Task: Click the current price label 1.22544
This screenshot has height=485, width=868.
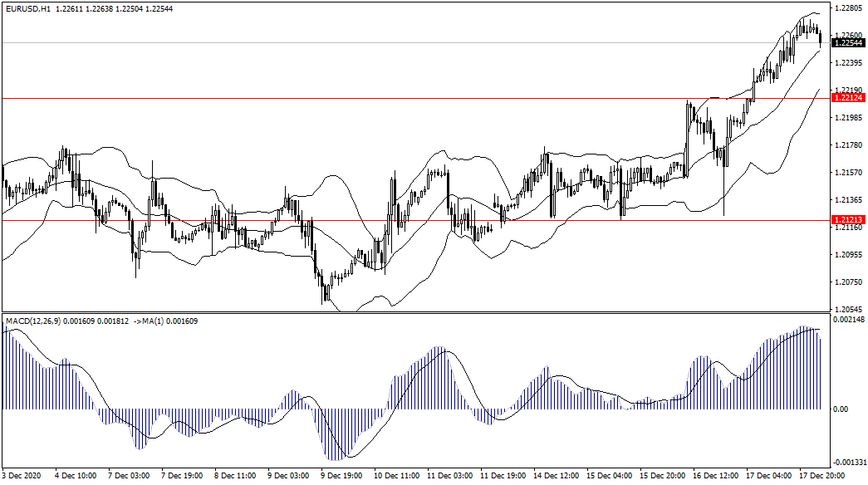Action: point(846,42)
